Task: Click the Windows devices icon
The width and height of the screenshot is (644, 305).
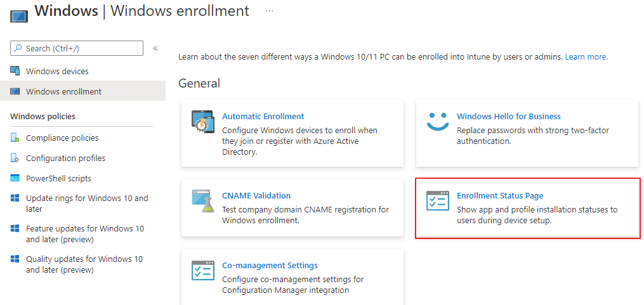Action: pos(15,71)
